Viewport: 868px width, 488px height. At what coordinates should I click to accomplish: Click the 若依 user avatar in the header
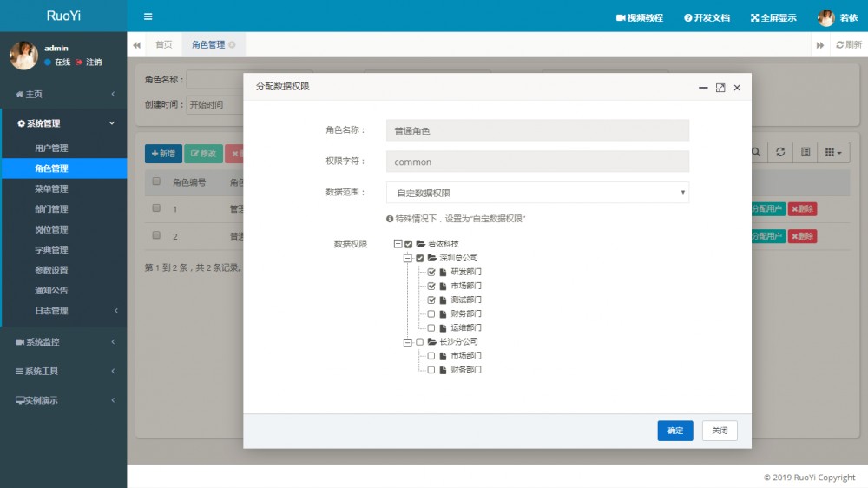826,17
